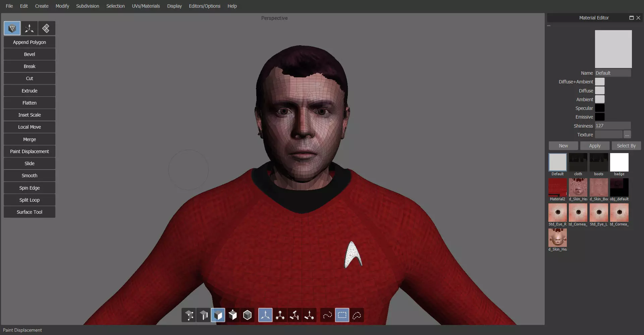Viewport: 644px width, 335px height.
Task: Open the axis transform tools tab icon
Action: [x=29, y=28]
